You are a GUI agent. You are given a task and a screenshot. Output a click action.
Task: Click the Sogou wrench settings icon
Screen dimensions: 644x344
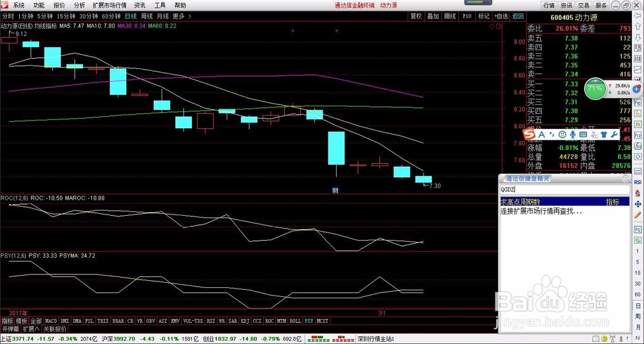coord(614,134)
